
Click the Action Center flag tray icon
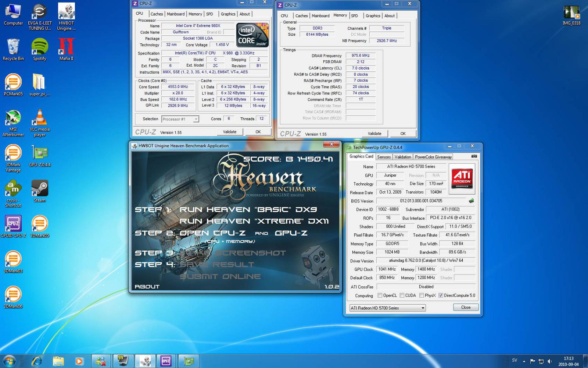tap(532, 361)
